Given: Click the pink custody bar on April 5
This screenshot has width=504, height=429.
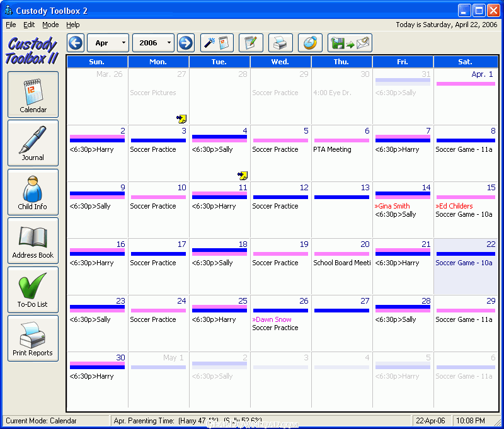Looking at the screenshot, I should click(280, 140).
